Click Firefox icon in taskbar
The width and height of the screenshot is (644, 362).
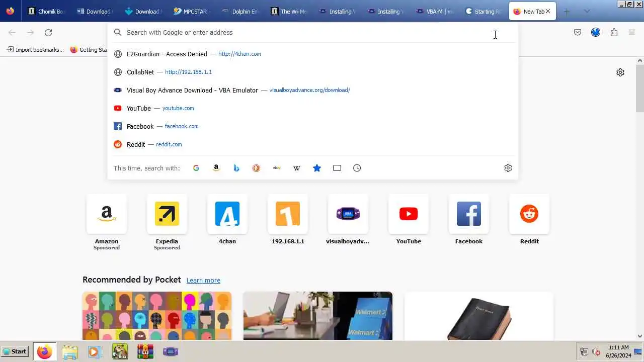[44, 351]
